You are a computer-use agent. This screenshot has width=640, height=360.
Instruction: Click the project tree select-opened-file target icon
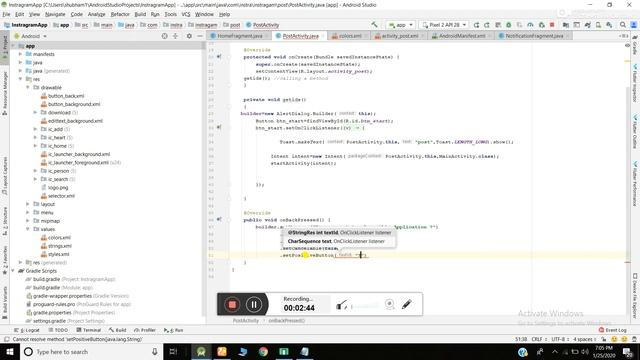pos(164,36)
